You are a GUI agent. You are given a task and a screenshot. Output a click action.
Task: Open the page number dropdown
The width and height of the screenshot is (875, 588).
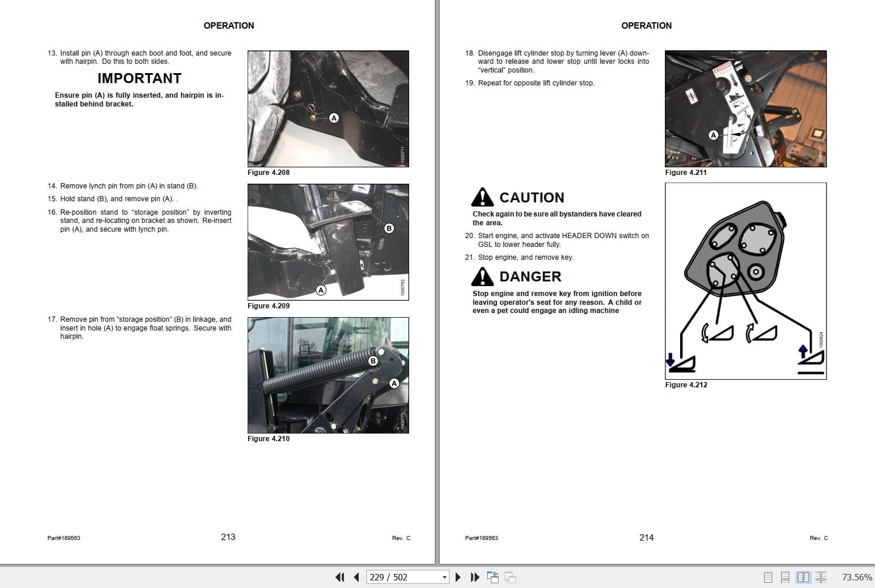pyautogui.click(x=444, y=577)
